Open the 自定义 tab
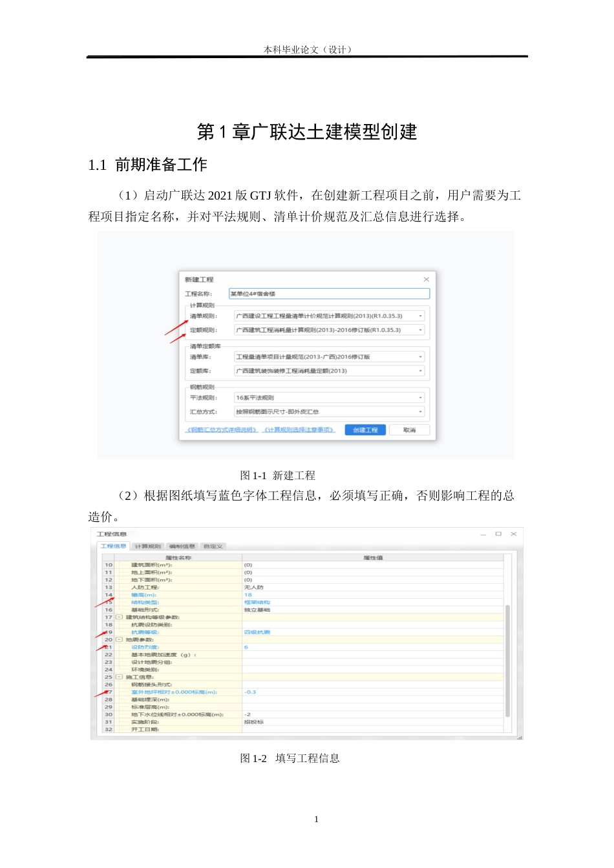Viewport: 614px width, 868px height. coord(214,545)
